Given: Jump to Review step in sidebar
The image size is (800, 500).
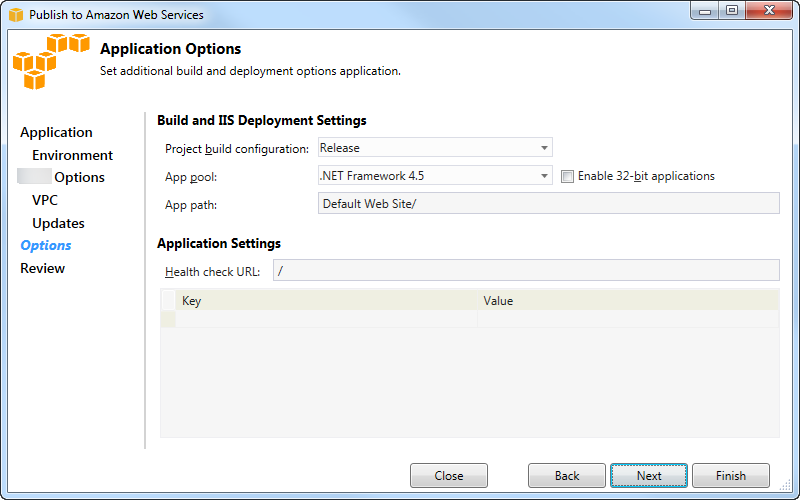Looking at the screenshot, I should (x=42, y=268).
